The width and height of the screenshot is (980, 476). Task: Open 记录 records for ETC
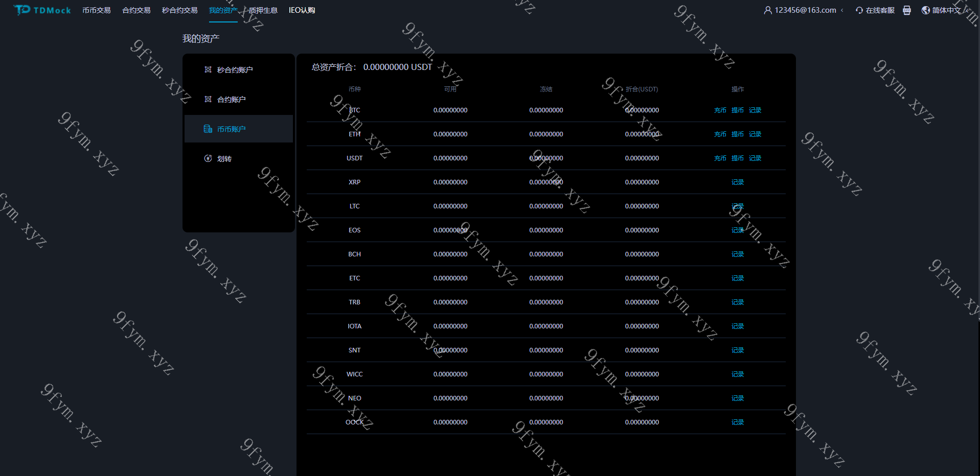tap(738, 278)
